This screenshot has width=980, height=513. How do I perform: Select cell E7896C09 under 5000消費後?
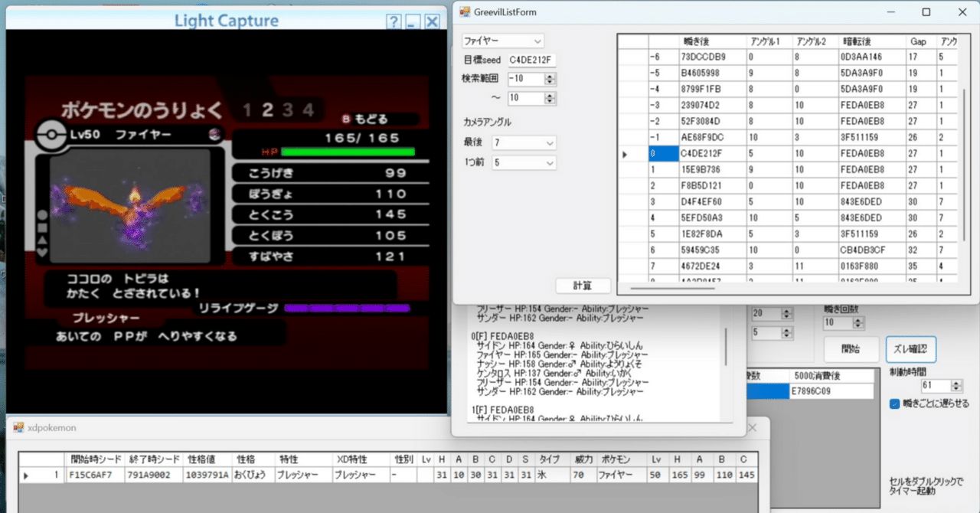click(831, 391)
